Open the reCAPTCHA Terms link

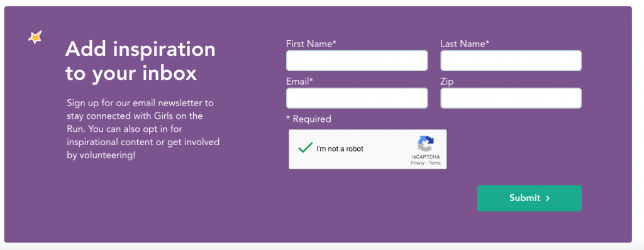click(435, 163)
